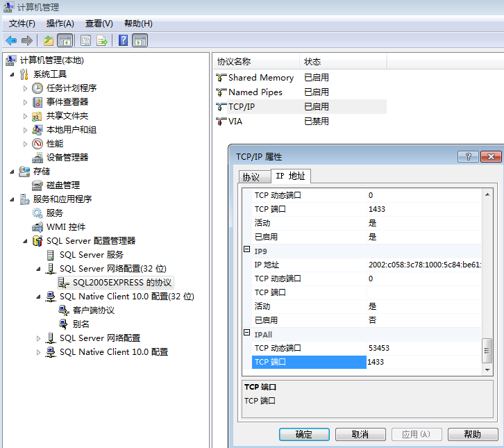The height and width of the screenshot is (448, 504).
Task: Toggle the Show/Hide console tree icon
Action: pos(65,40)
